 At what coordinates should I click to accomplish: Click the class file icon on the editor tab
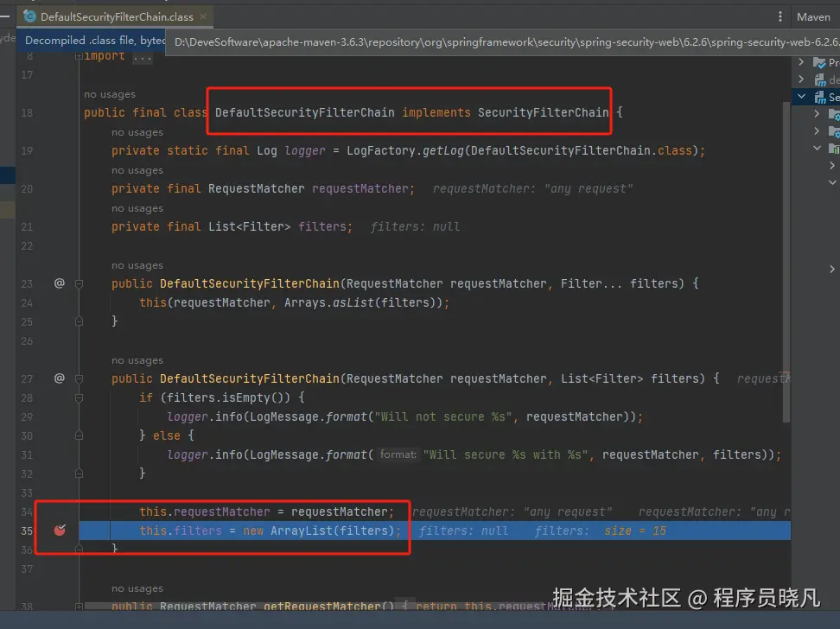click(30, 16)
